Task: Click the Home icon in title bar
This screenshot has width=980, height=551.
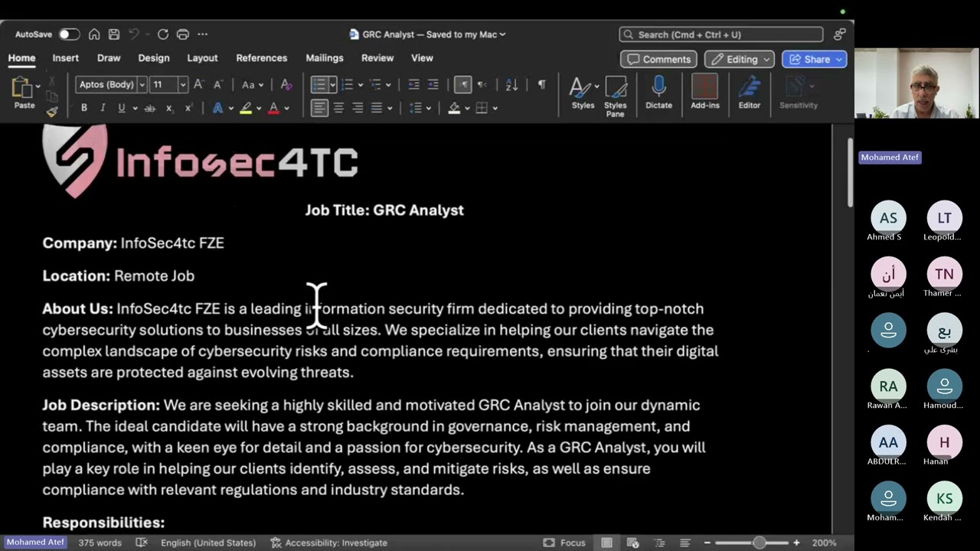Action: 94,34
